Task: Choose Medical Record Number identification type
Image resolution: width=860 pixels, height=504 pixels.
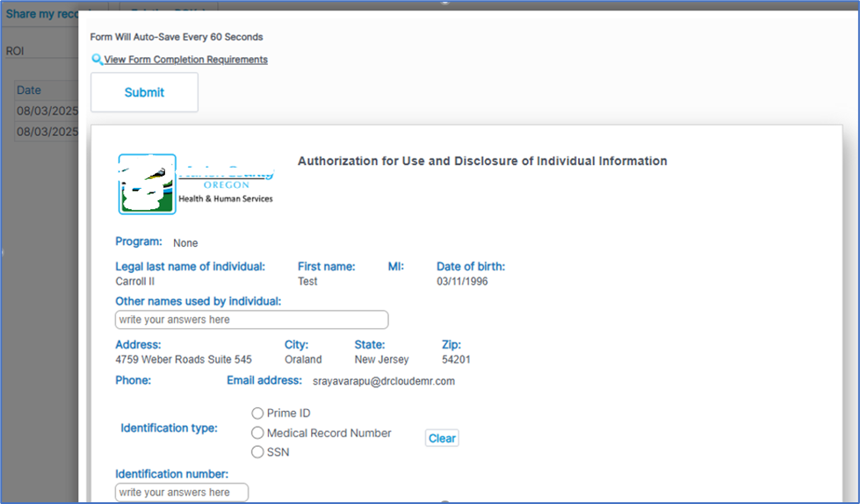Action: 257,433
